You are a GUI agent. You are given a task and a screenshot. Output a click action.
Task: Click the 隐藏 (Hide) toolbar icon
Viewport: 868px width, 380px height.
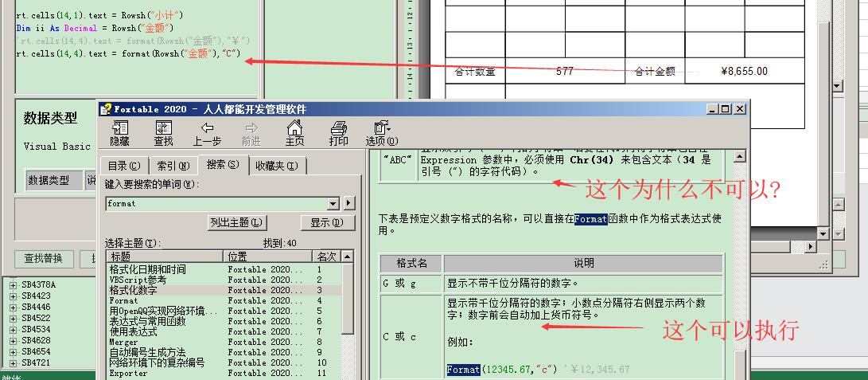(x=119, y=133)
